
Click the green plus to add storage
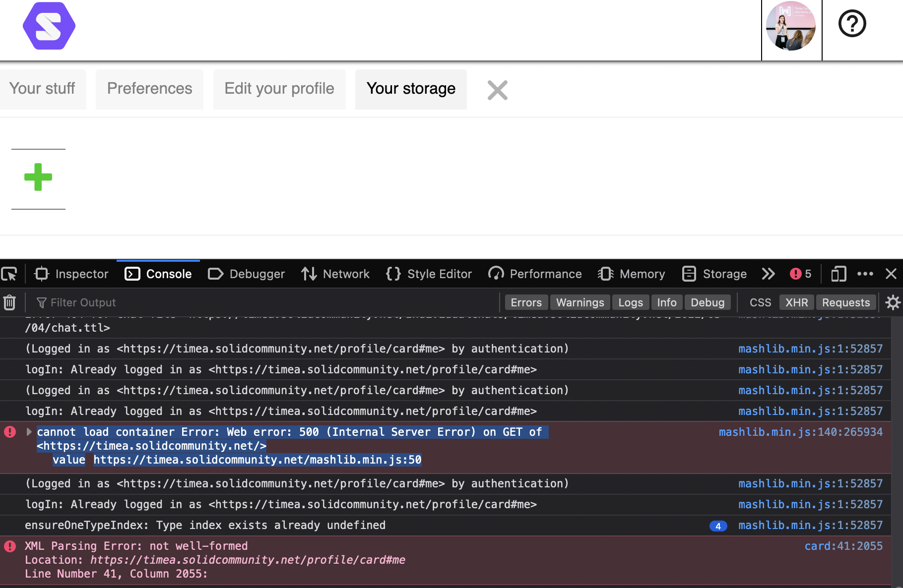click(38, 177)
